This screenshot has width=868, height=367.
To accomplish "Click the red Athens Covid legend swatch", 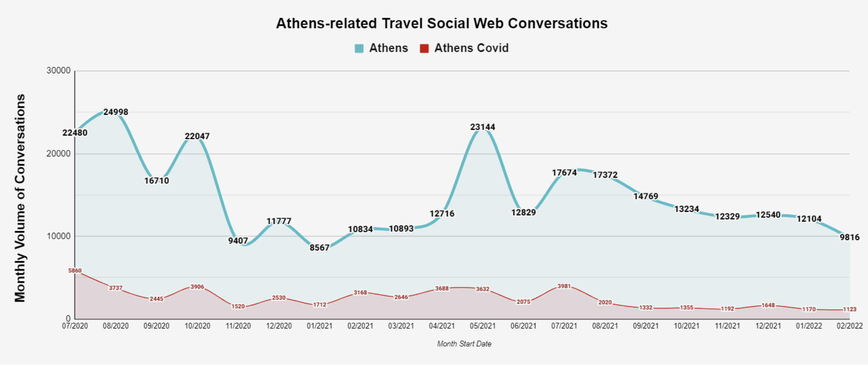I will [x=424, y=49].
